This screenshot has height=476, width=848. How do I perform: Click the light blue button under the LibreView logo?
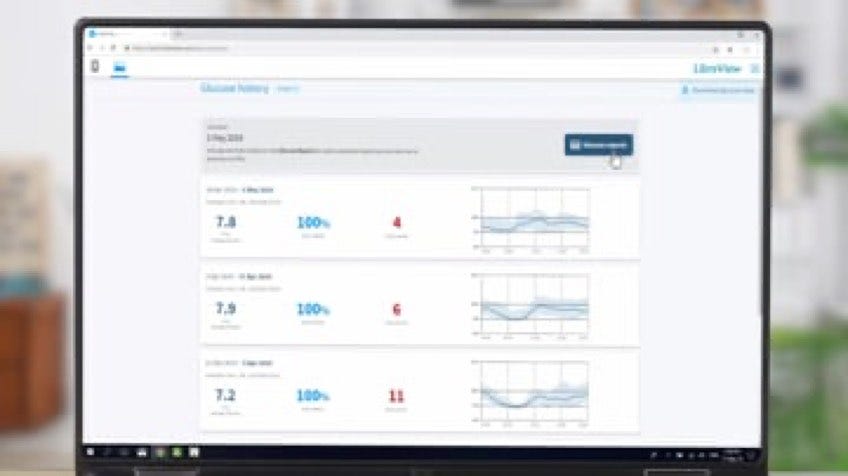[719, 90]
